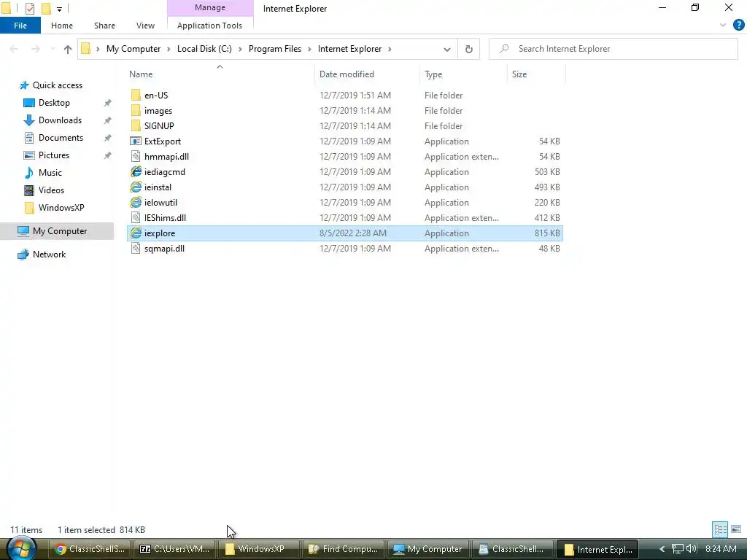
Task: Sort by the Name column header
Action: point(221,74)
